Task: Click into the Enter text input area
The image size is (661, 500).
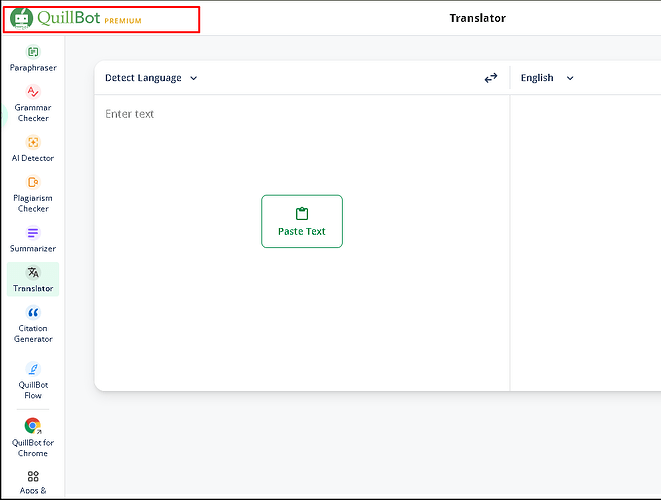Action: pos(302,243)
